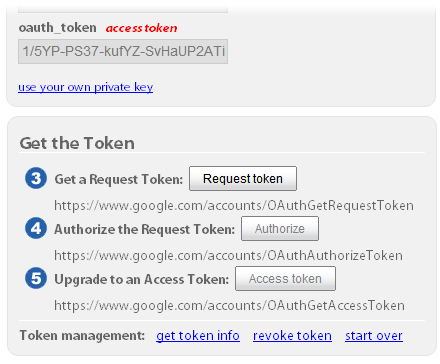Open the 'get token info' link
The height and width of the screenshot is (364, 440).
pos(198,336)
